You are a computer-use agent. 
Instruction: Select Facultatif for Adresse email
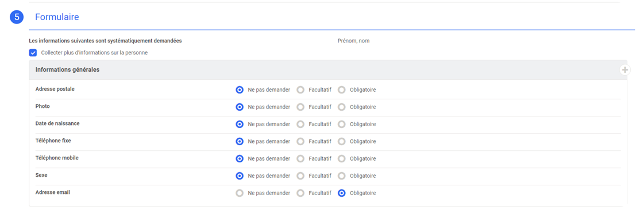point(300,193)
